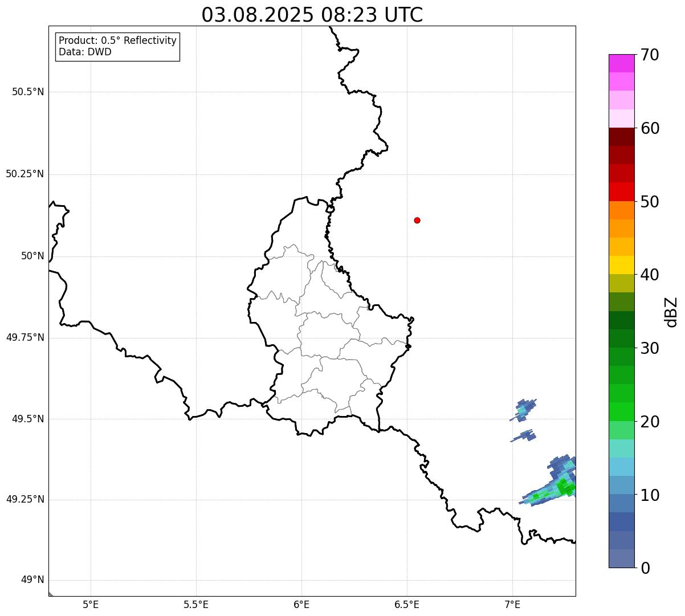This screenshot has width=685, height=616.
Task: Click the longitude label 6°E
Action: click(x=301, y=604)
